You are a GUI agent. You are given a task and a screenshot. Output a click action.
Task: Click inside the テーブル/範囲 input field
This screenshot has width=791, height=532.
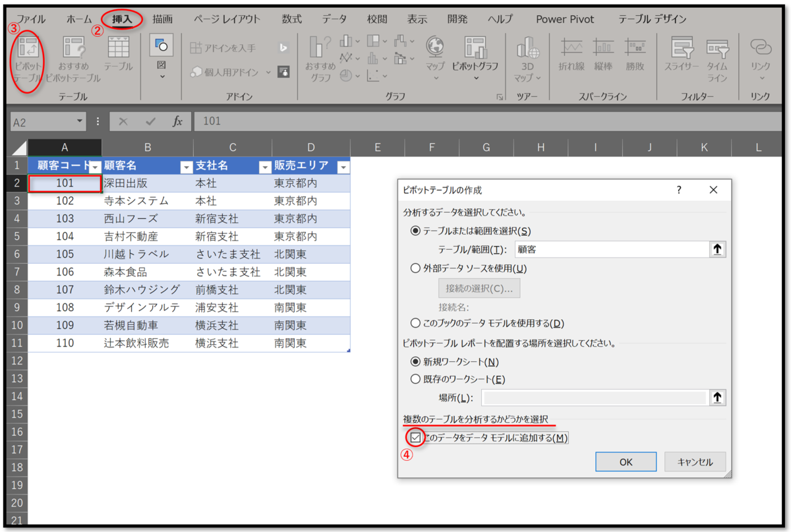pyautogui.click(x=611, y=249)
